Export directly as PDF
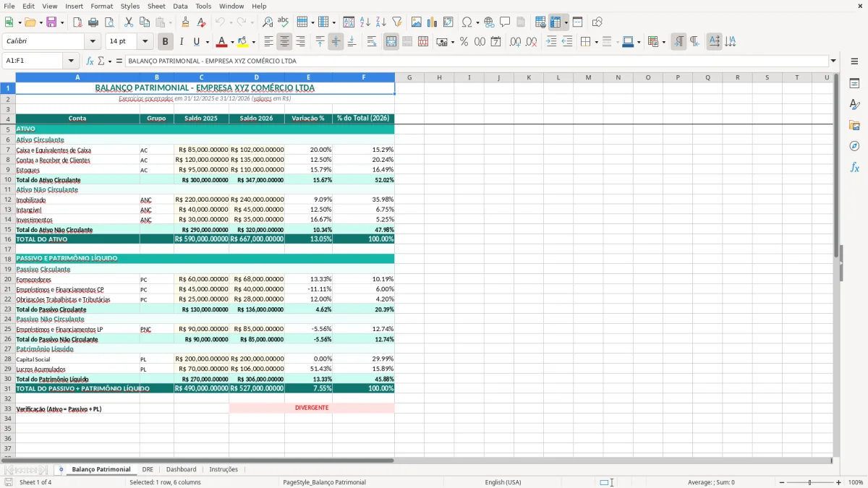This screenshot has height=488, width=868. click(77, 22)
